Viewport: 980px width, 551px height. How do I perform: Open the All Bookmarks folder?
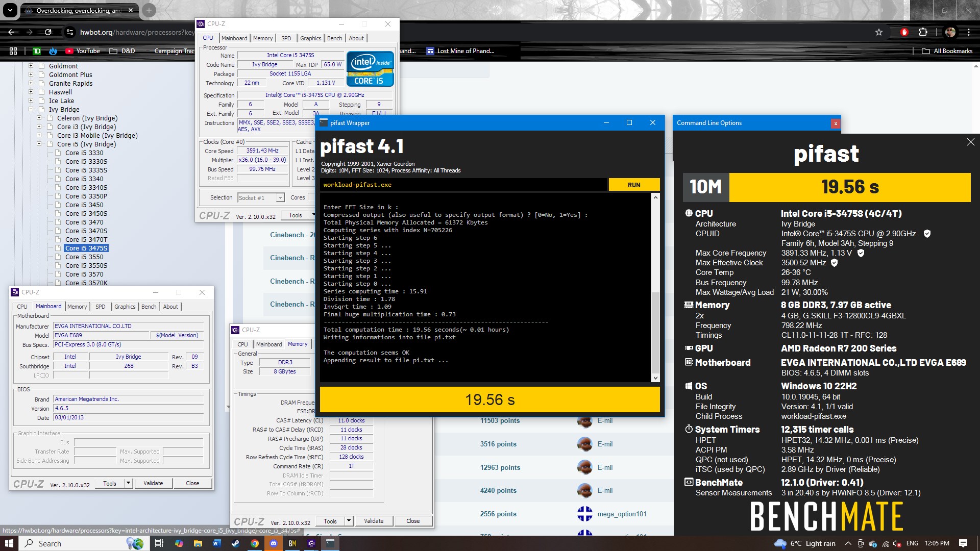click(x=947, y=51)
